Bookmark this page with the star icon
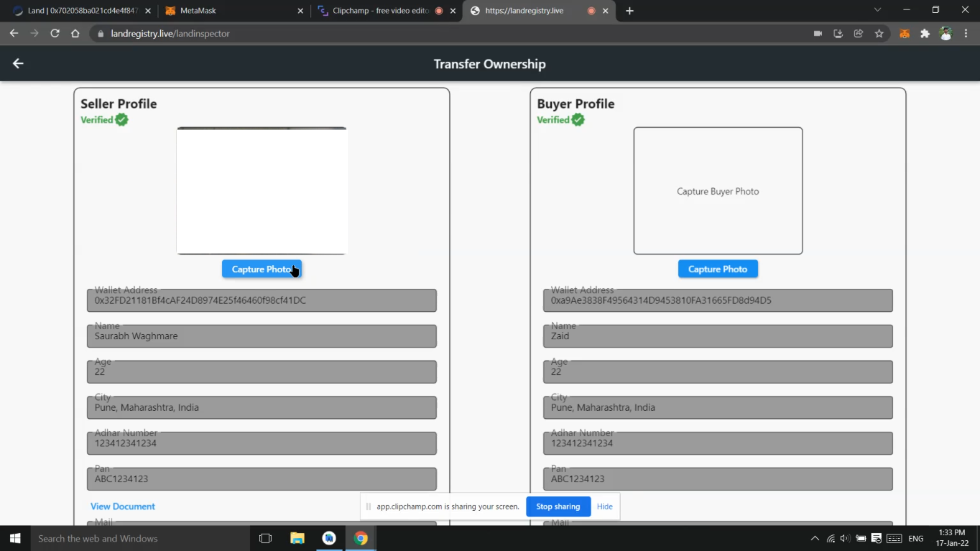Viewport: 980px width, 551px height. pyautogui.click(x=879, y=34)
